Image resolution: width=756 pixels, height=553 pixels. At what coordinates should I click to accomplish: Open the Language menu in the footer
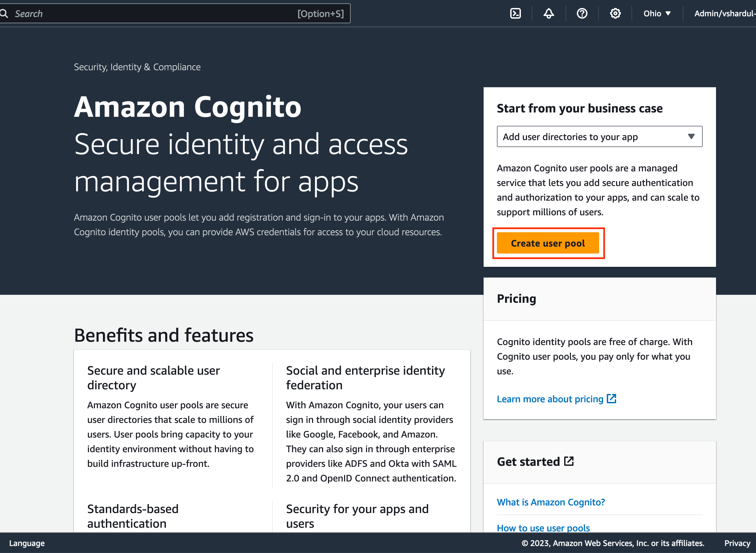[x=27, y=543]
